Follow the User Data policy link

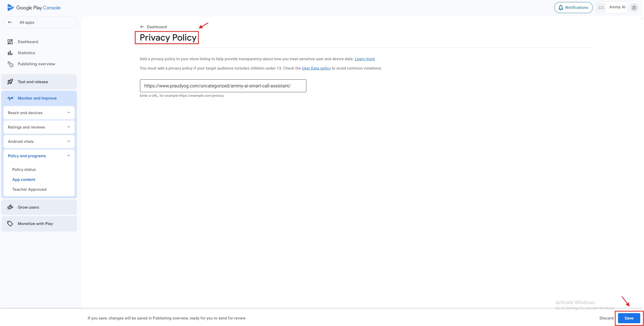(x=316, y=68)
